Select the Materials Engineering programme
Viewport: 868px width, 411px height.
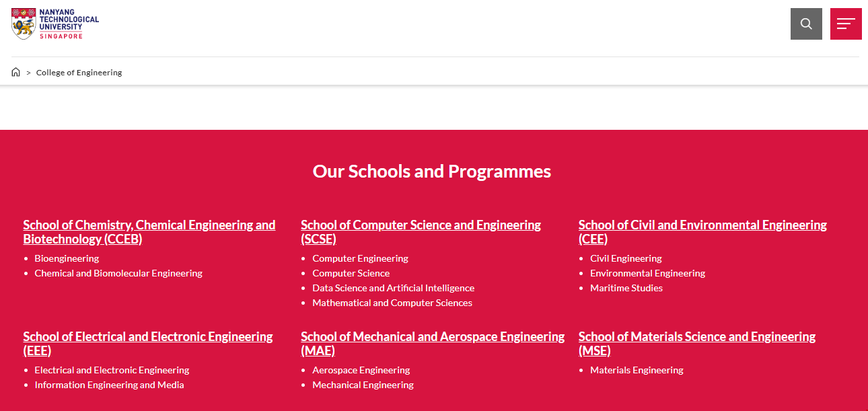[x=637, y=369]
